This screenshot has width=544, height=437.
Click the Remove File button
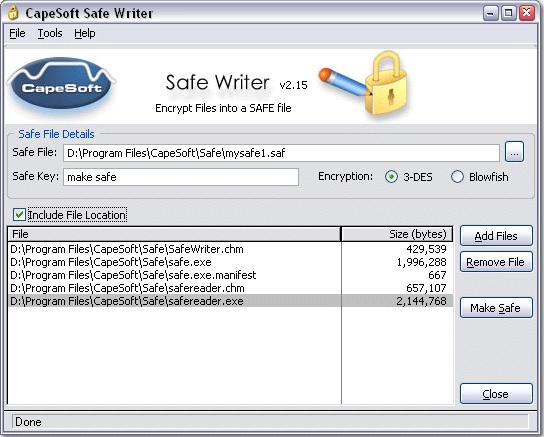pyautogui.click(x=496, y=262)
